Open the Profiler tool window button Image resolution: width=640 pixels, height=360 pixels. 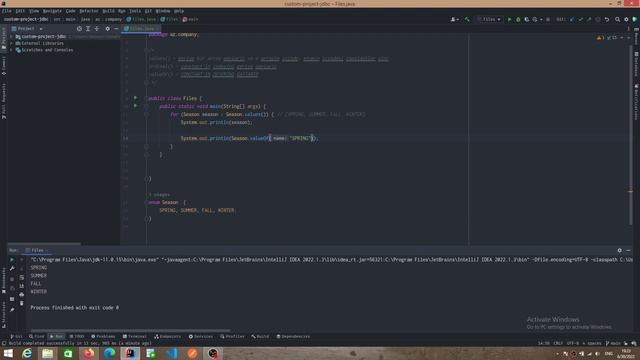coord(232,336)
